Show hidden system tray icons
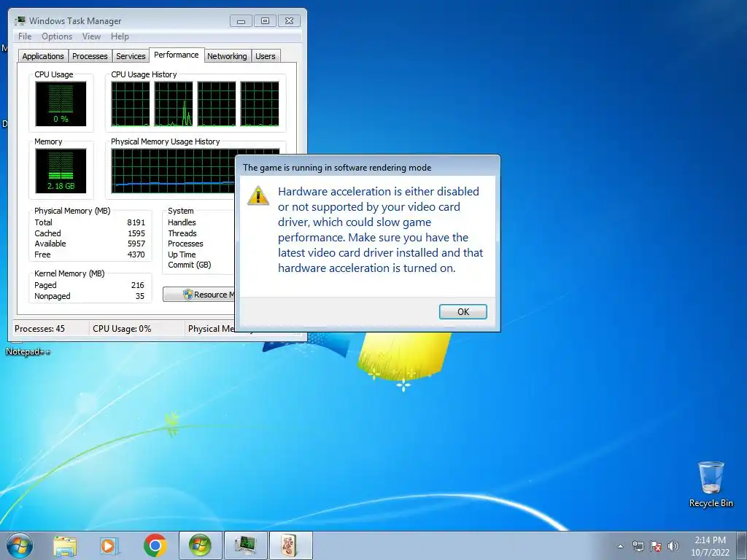 tap(620, 546)
